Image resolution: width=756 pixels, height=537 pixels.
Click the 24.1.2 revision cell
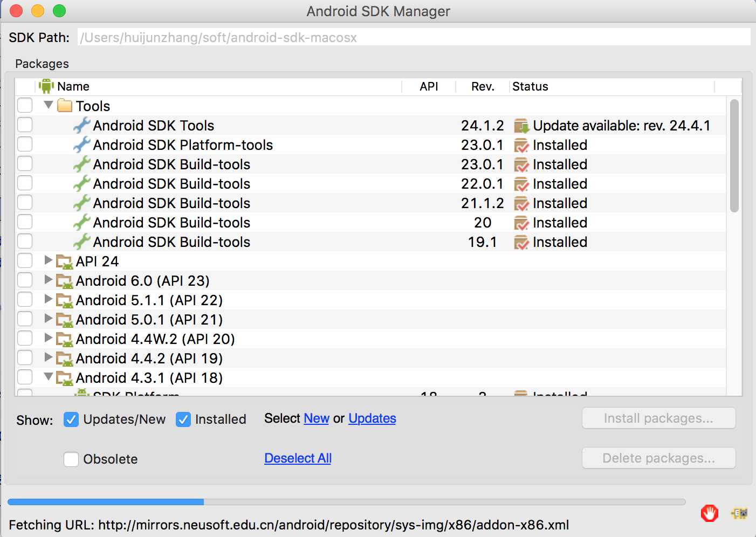482,126
